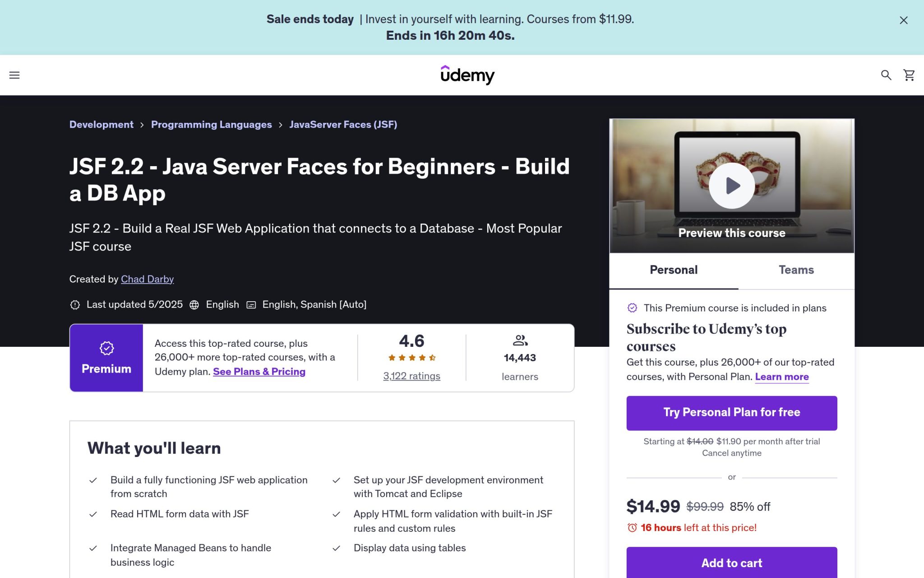Click 'Display data using tables' item
This screenshot has width=924, height=578.
coord(410,548)
